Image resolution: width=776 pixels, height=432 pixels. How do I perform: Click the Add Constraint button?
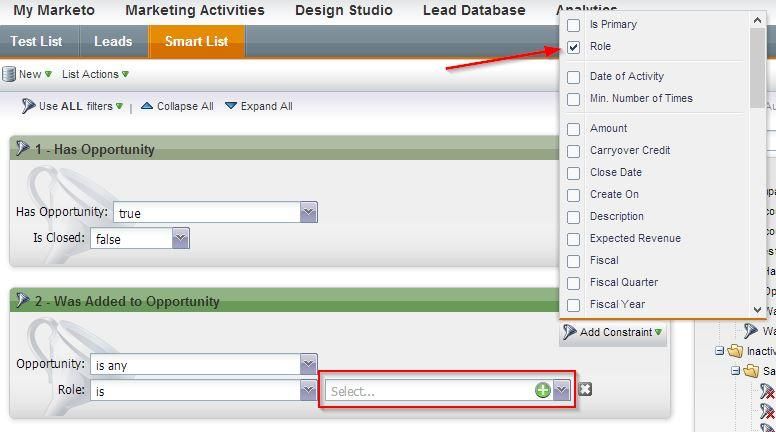pos(613,332)
